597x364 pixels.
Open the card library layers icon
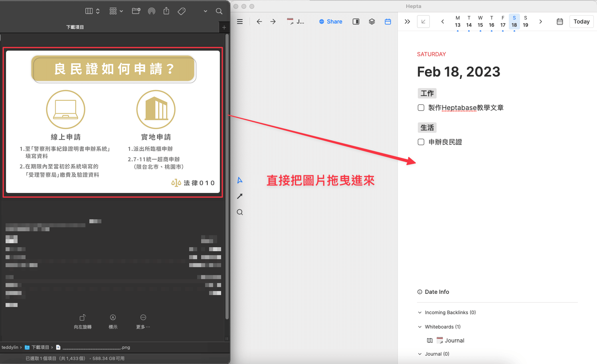[x=372, y=22]
